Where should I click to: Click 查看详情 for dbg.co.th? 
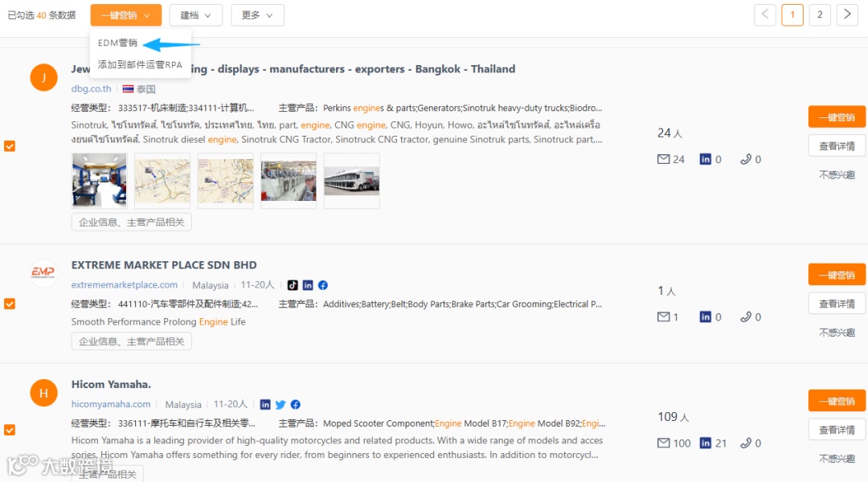(x=837, y=146)
